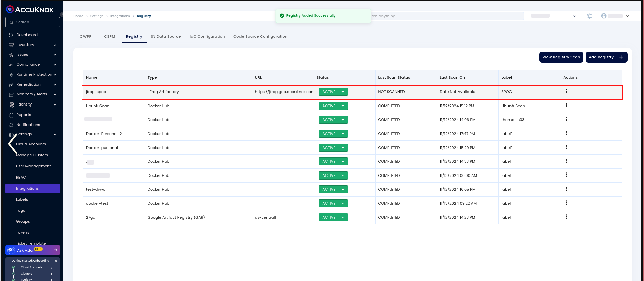Expand the Identity menu chevron
This screenshot has width=644, height=281.
coord(55,105)
